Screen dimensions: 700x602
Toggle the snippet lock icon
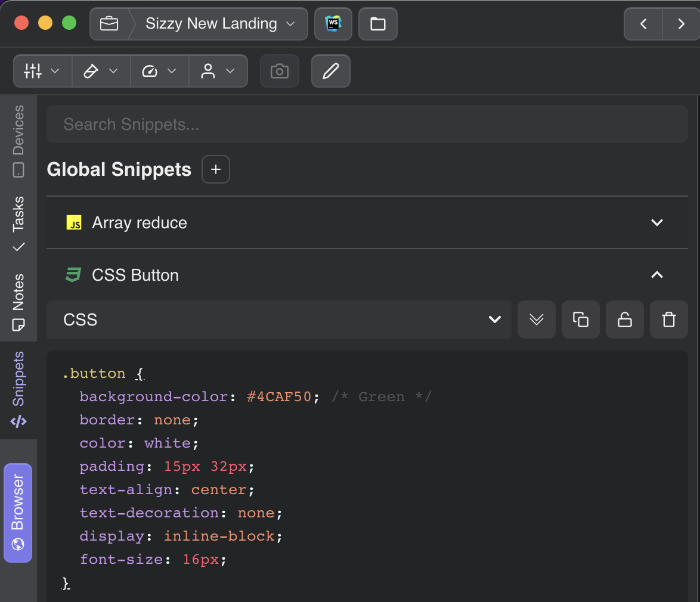pos(624,319)
